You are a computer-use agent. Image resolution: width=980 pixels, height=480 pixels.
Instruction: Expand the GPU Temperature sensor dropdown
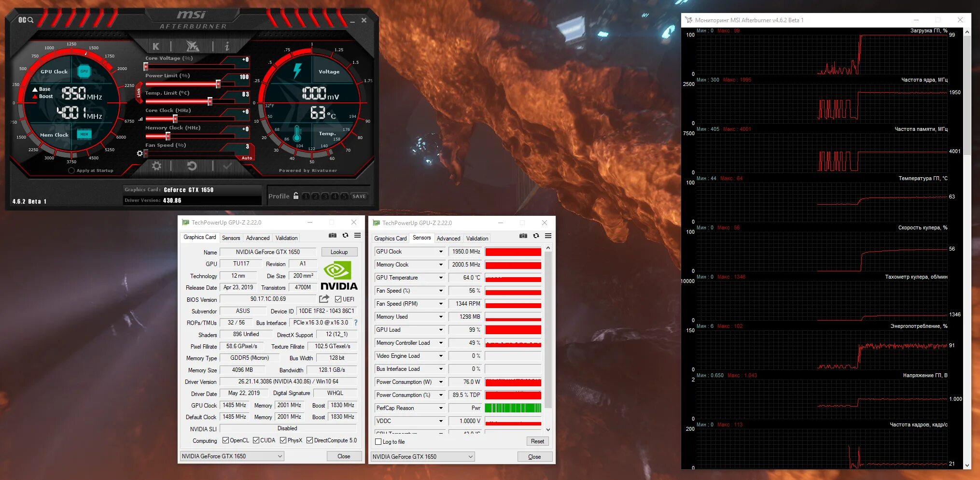click(x=441, y=278)
